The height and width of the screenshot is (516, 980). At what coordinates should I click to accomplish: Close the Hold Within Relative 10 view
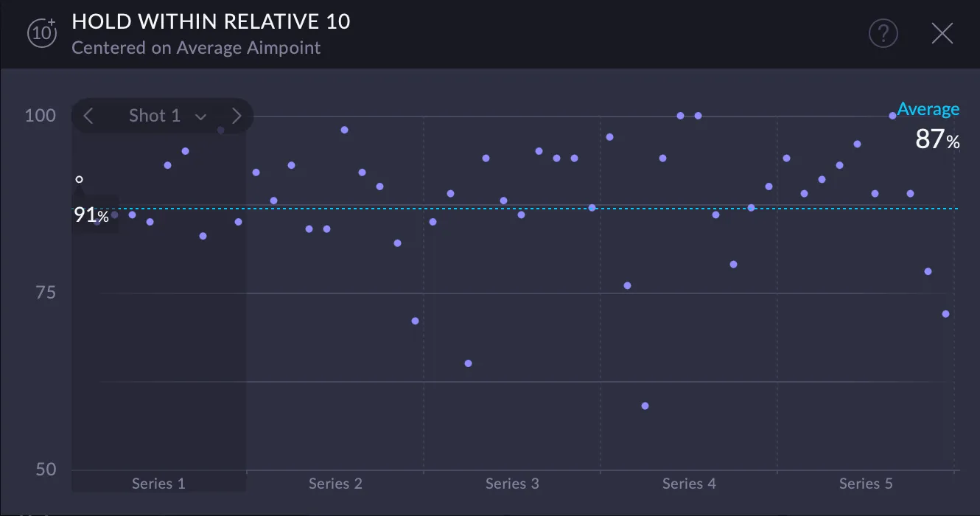pyautogui.click(x=942, y=33)
